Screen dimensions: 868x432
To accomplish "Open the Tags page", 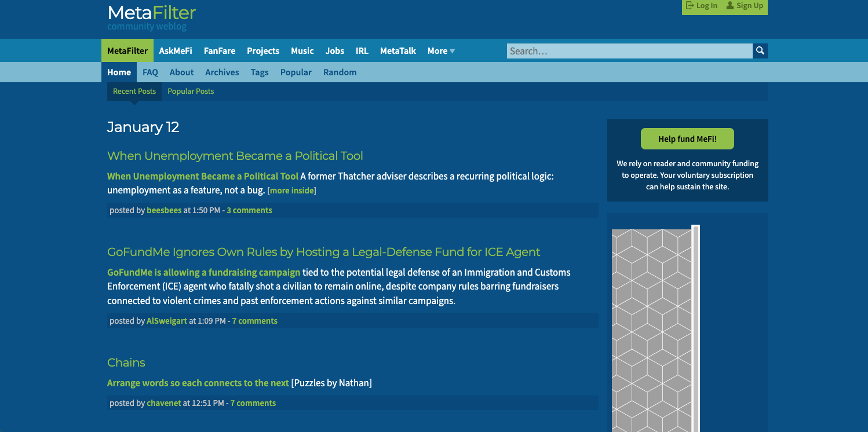I will click(260, 72).
